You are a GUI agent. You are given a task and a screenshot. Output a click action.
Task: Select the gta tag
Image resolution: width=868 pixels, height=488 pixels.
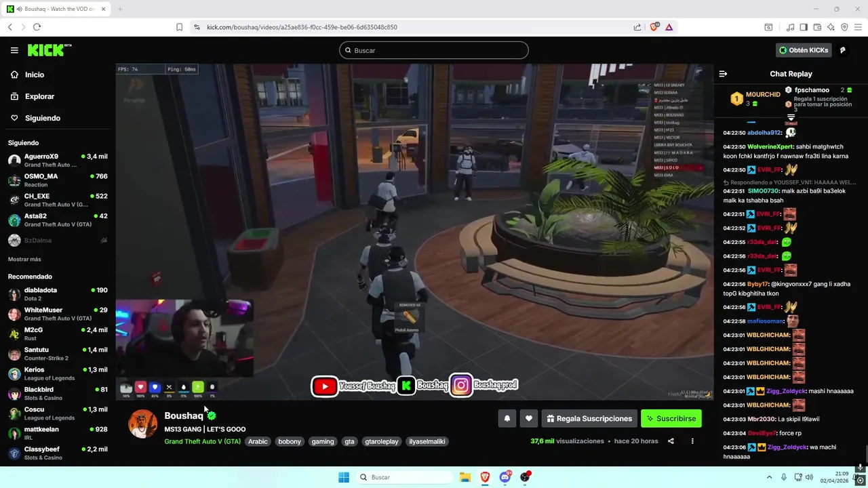coord(349,441)
